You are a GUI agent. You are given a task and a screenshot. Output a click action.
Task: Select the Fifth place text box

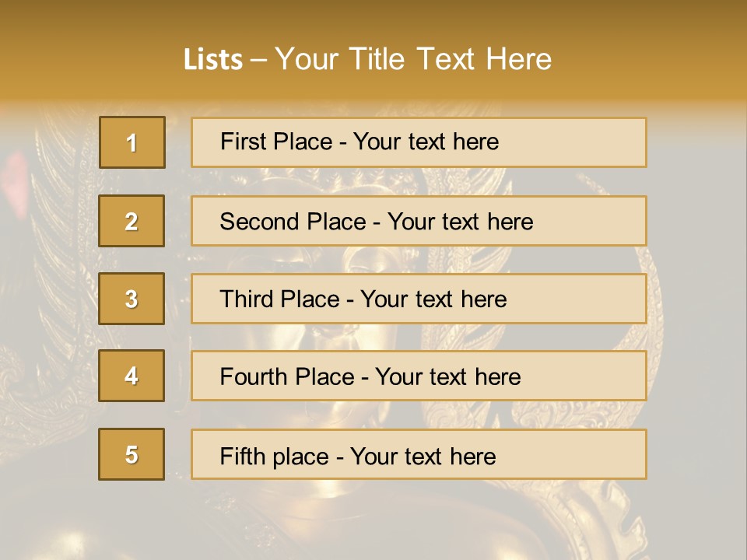(419, 454)
